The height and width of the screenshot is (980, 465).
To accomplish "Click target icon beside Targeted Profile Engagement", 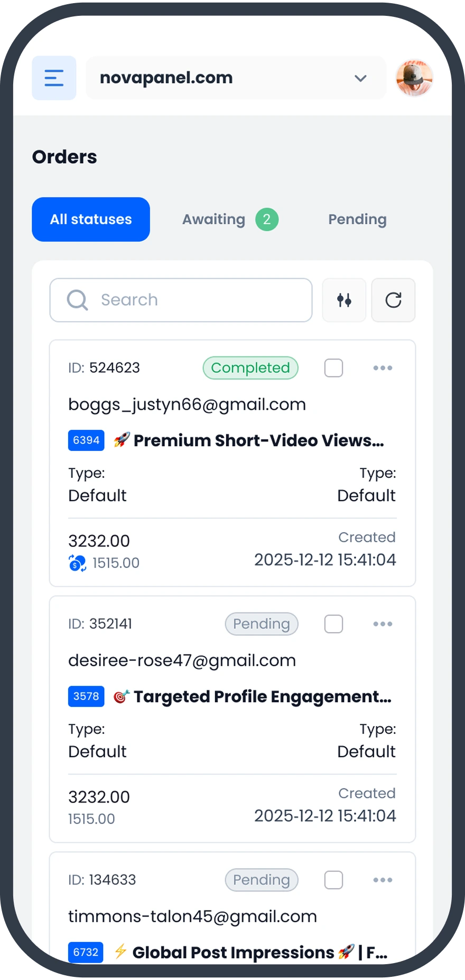I will coord(122,696).
